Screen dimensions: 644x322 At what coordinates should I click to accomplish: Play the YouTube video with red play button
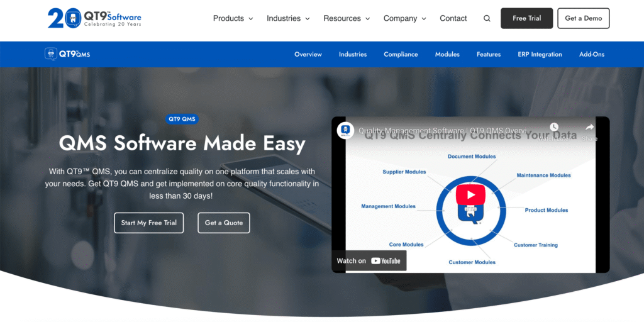click(x=470, y=195)
